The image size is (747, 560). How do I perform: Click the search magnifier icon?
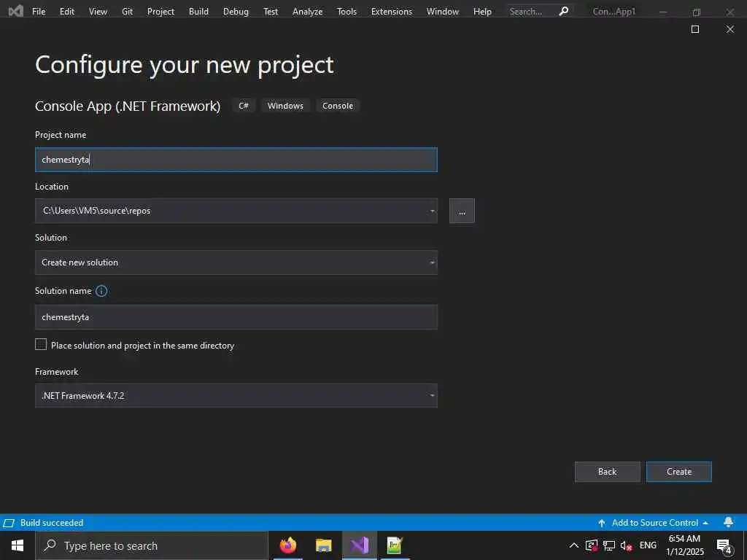click(x=564, y=11)
